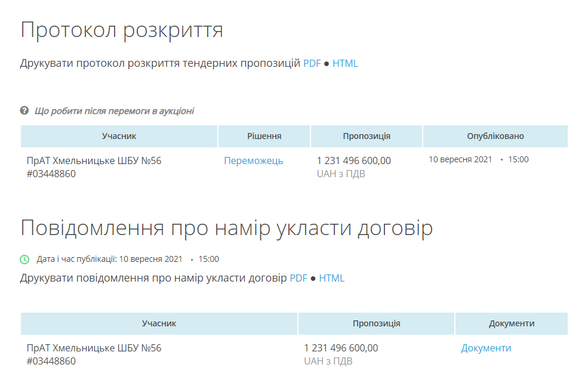Viewport: 588px width, 386px height.
Task: Click the green clock publication icon
Action: pos(24,260)
